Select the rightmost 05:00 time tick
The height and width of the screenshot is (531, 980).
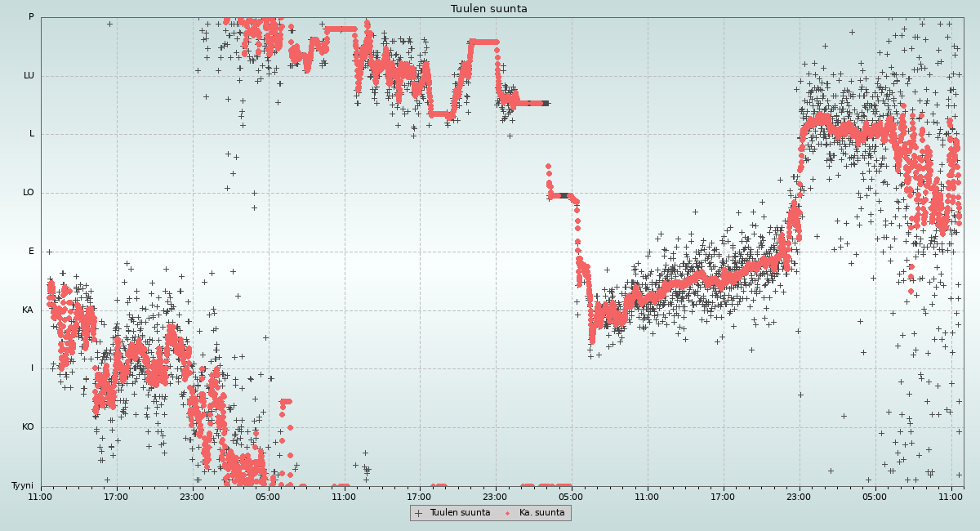875,496
